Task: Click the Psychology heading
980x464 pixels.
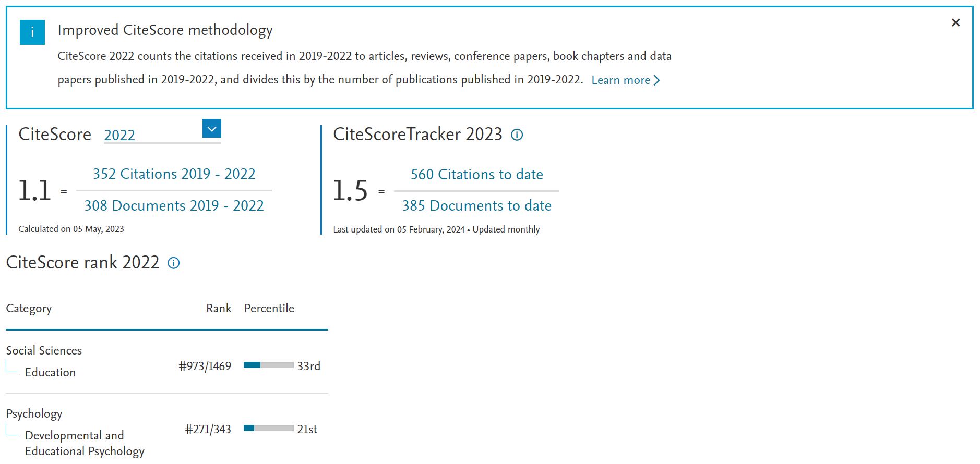Action: (x=34, y=414)
